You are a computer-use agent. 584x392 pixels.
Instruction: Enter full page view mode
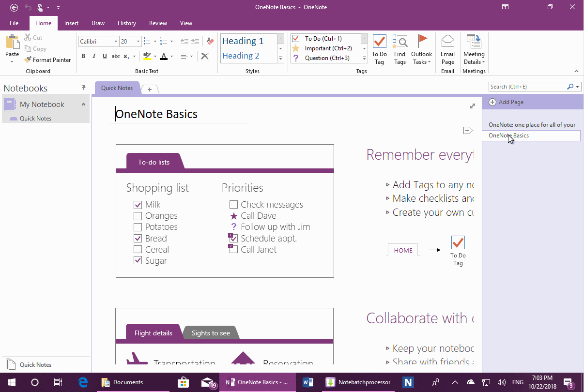click(473, 106)
